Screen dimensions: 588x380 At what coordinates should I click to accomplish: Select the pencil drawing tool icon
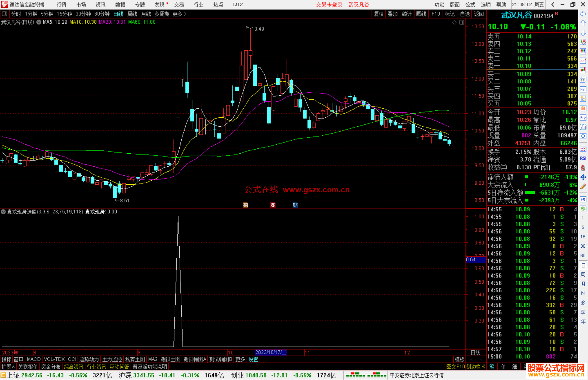(583, 187)
